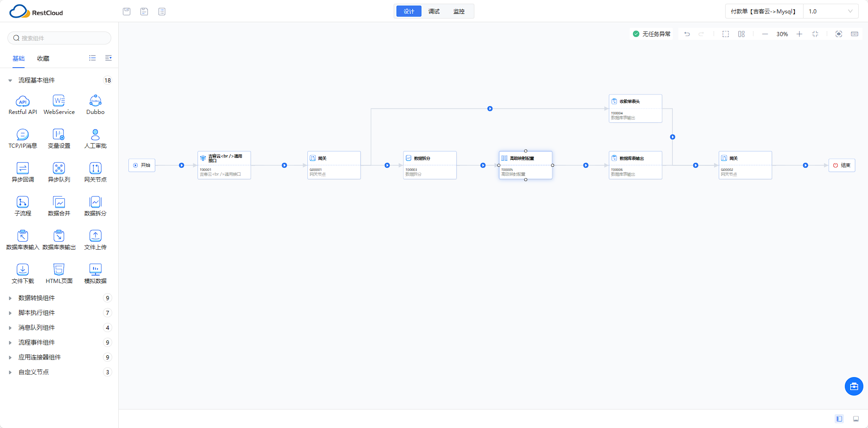Open the blue toolbox floating button
This screenshot has width=868, height=428.
(x=854, y=386)
